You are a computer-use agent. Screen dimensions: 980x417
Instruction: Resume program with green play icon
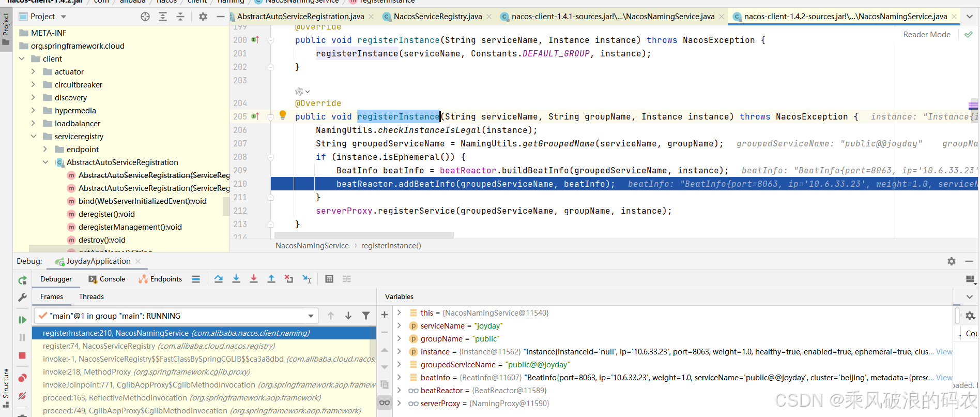pos(22,320)
